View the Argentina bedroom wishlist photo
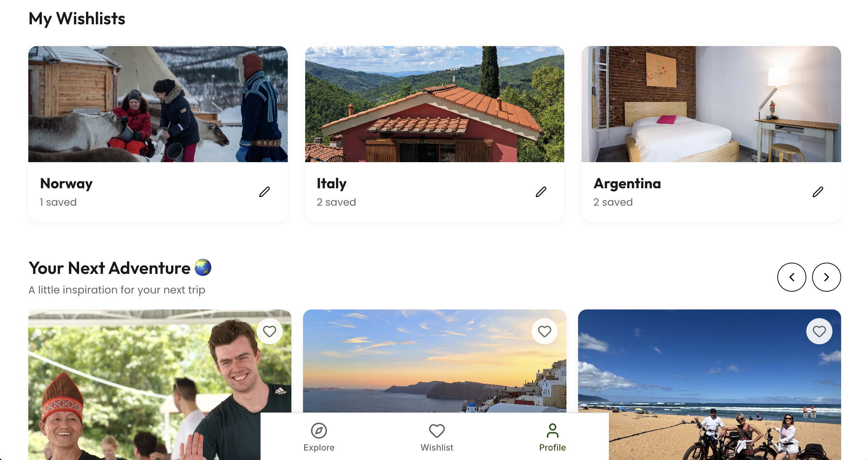This screenshot has height=460, width=868. pyautogui.click(x=711, y=104)
